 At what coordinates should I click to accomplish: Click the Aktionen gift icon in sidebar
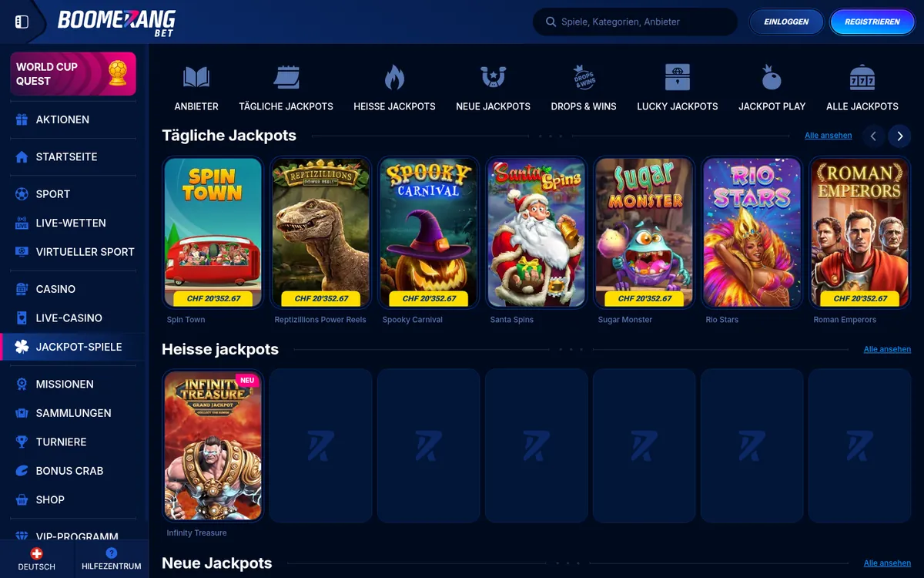(x=22, y=119)
